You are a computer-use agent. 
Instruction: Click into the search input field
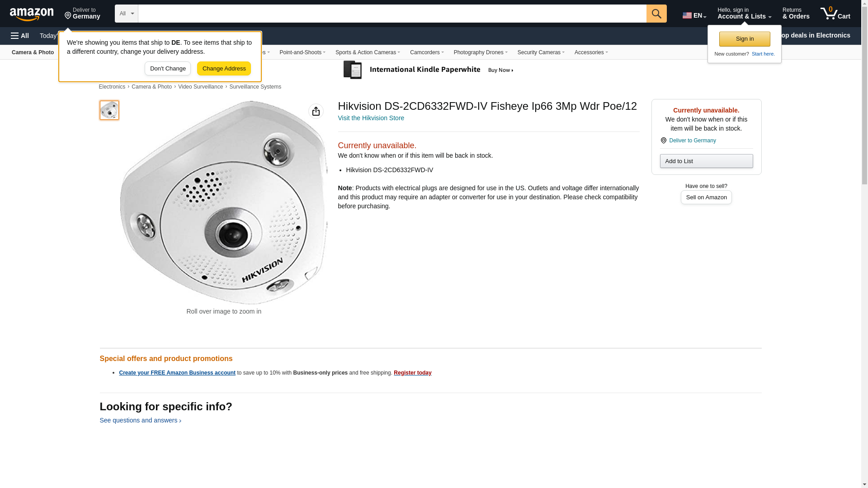pos(392,14)
